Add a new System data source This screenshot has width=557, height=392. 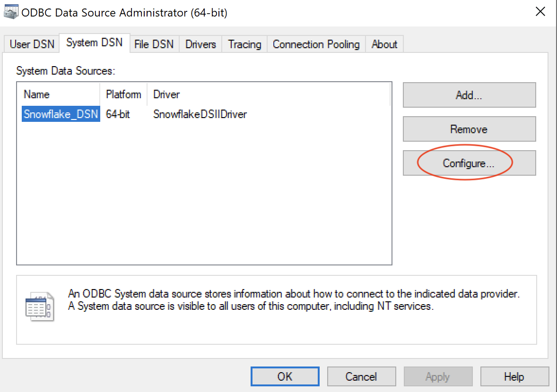tap(469, 95)
